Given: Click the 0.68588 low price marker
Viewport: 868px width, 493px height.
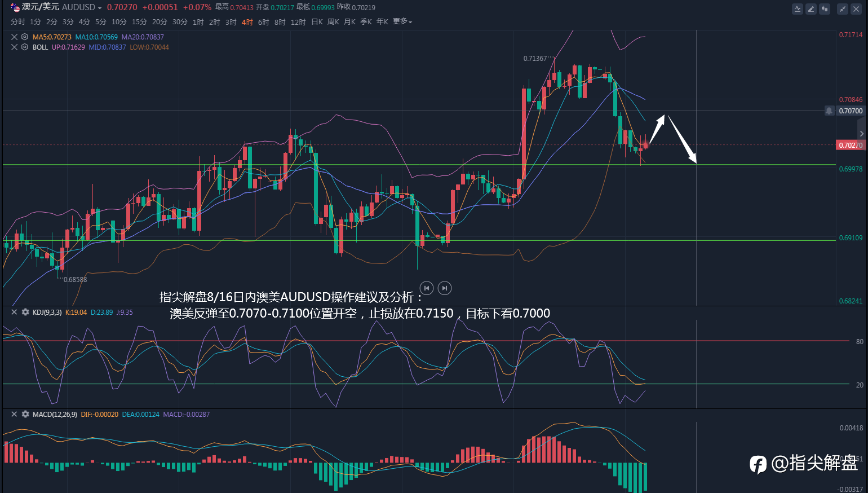Looking at the screenshot, I should (x=76, y=280).
